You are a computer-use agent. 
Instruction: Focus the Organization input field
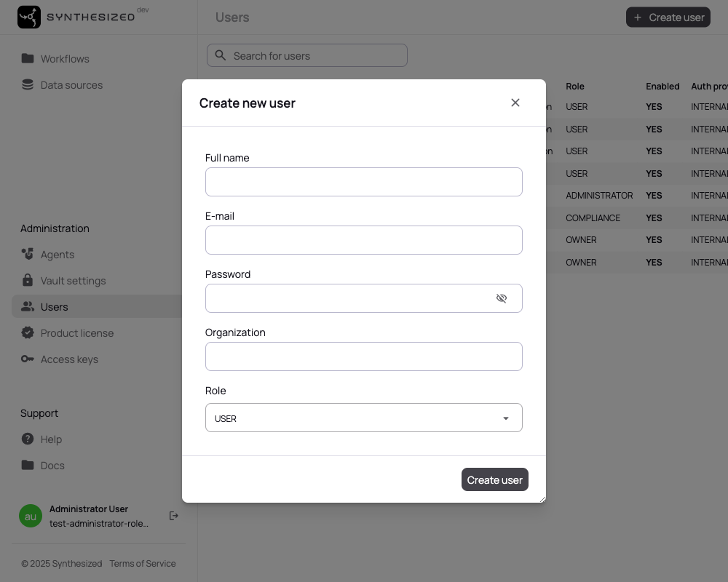(x=363, y=356)
